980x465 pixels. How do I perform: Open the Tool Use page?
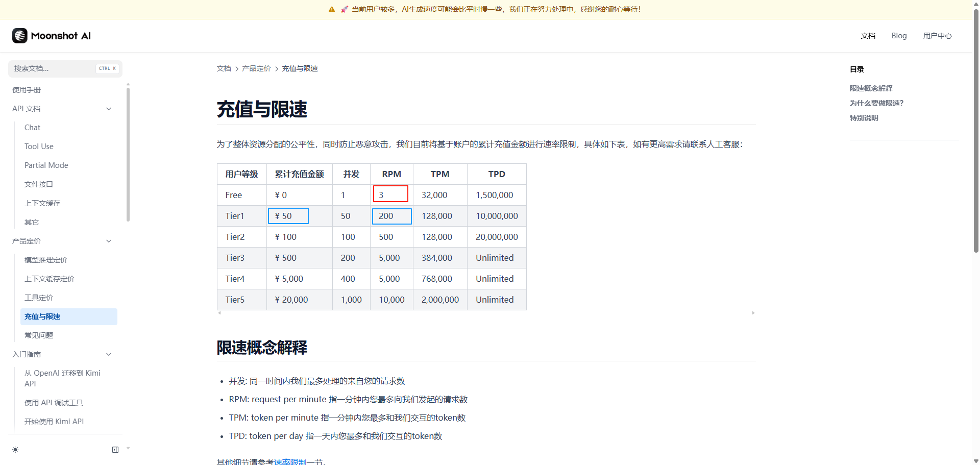pos(39,146)
